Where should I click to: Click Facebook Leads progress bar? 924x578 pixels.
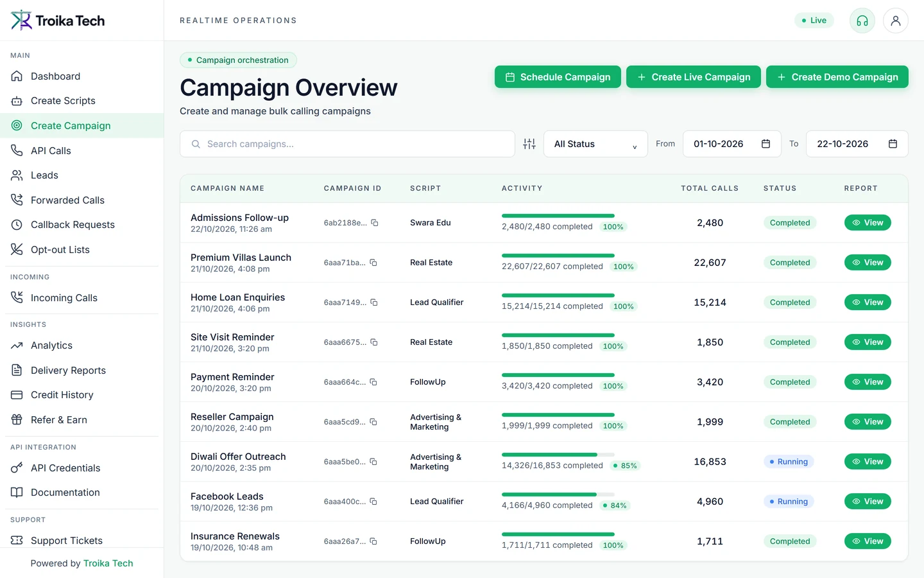pyautogui.click(x=558, y=495)
